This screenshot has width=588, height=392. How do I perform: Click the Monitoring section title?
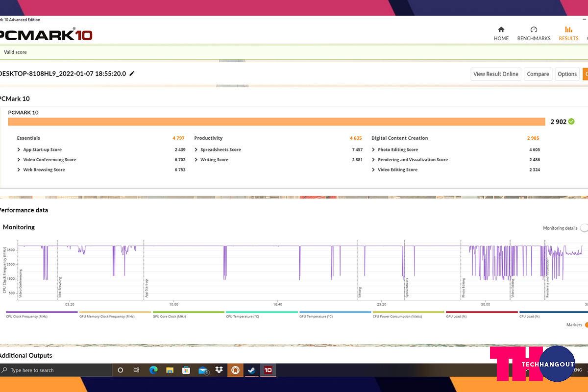pyautogui.click(x=19, y=227)
